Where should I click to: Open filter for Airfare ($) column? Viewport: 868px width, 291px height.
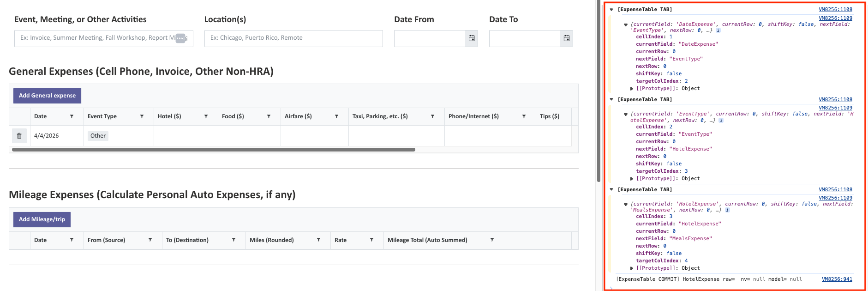pos(336,116)
